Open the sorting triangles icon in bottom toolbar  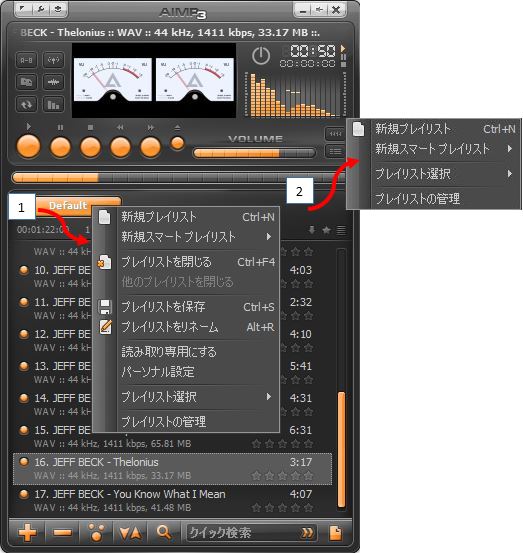[x=130, y=533]
